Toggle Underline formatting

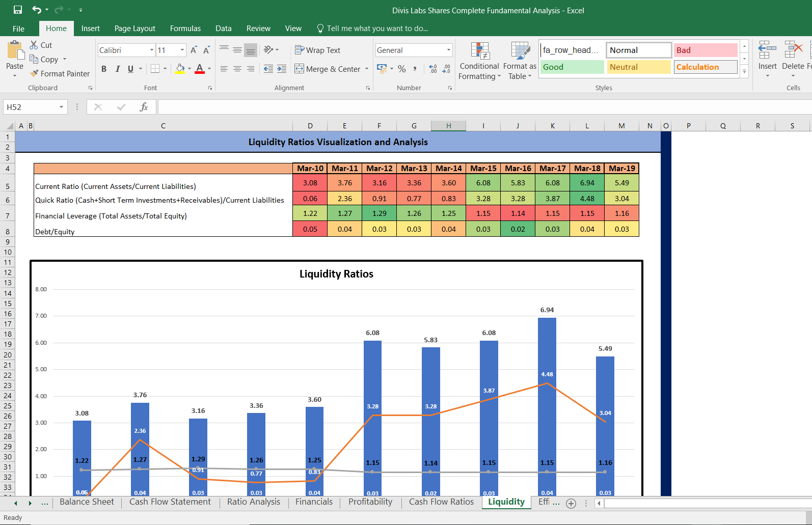click(x=131, y=69)
